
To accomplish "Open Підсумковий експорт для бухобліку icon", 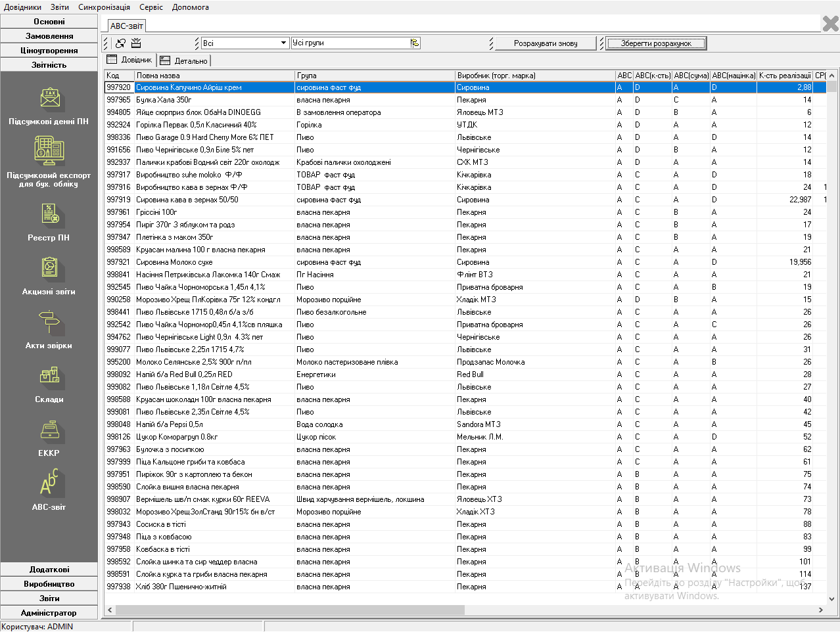I will point(49,151).
